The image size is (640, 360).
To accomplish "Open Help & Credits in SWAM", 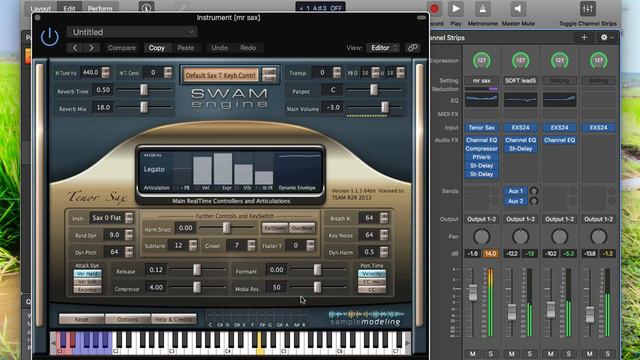I will point(174,319).
